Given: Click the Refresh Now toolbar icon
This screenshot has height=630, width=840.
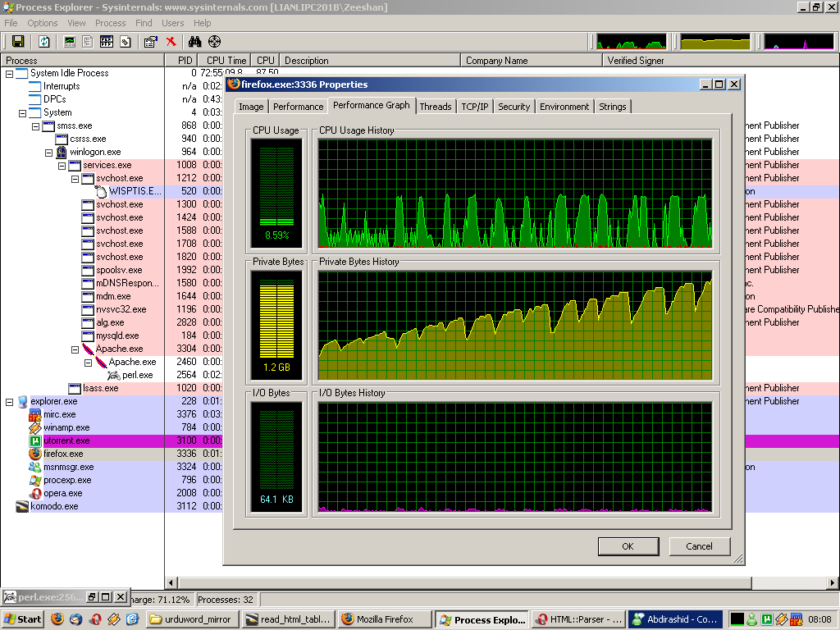Looking at the screenshot, I should tap(44, 41).
